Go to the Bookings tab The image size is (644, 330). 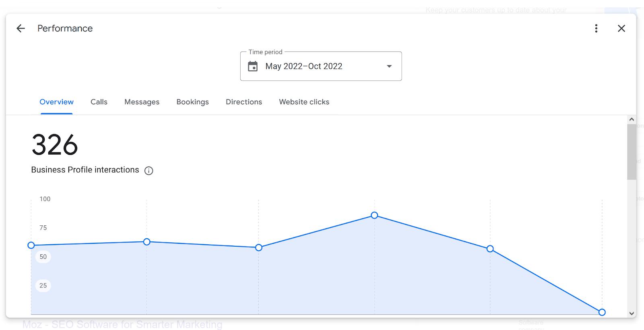192,102
